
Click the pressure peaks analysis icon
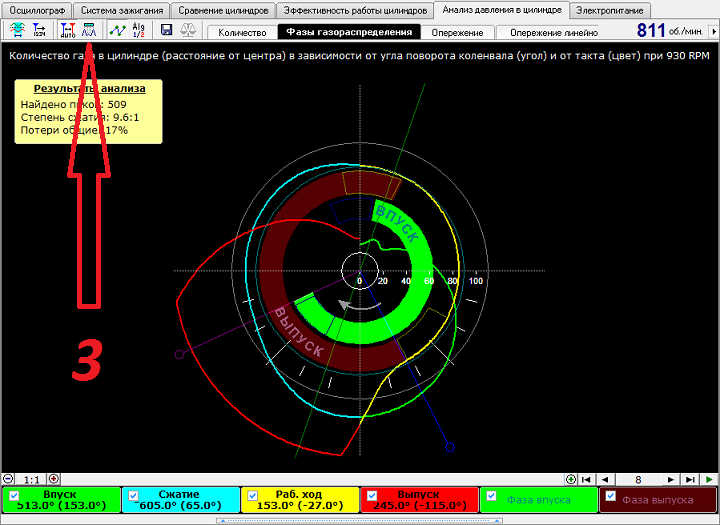89,30
